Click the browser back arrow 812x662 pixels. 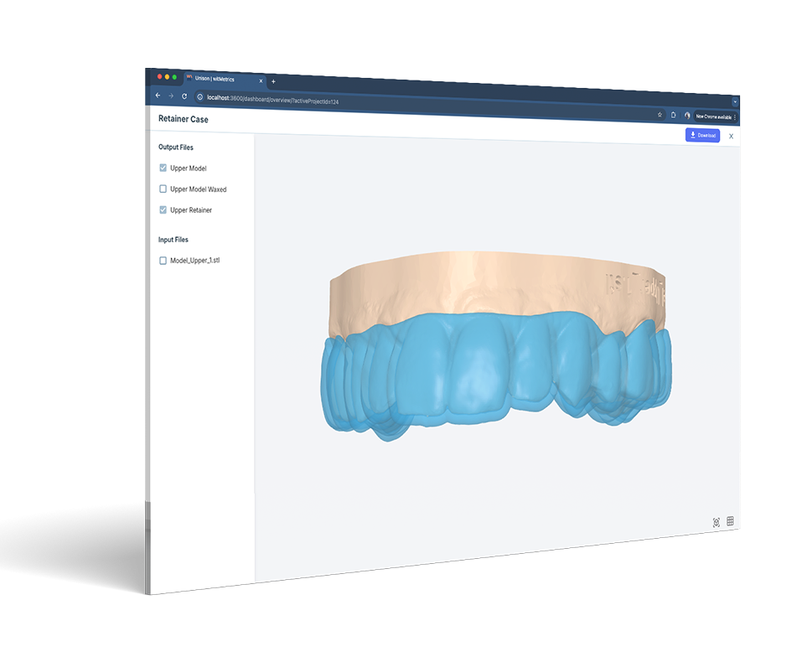click(x=158, y=96)
